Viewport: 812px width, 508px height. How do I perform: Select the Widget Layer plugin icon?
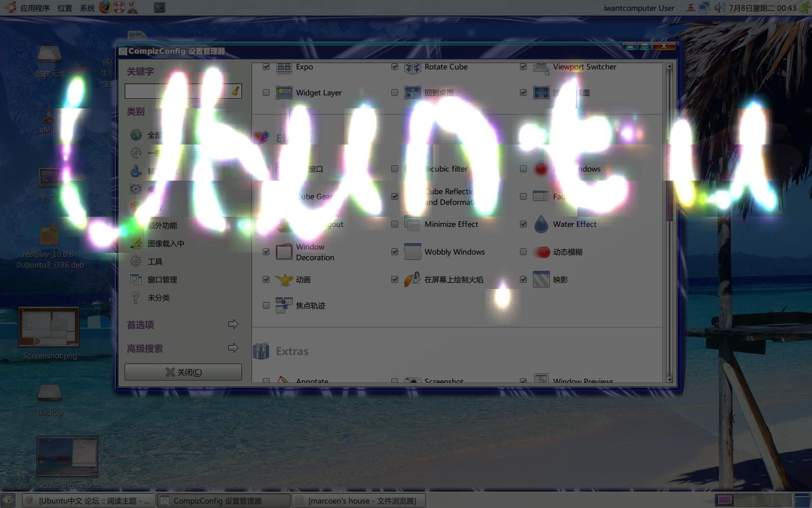(284, 93)
